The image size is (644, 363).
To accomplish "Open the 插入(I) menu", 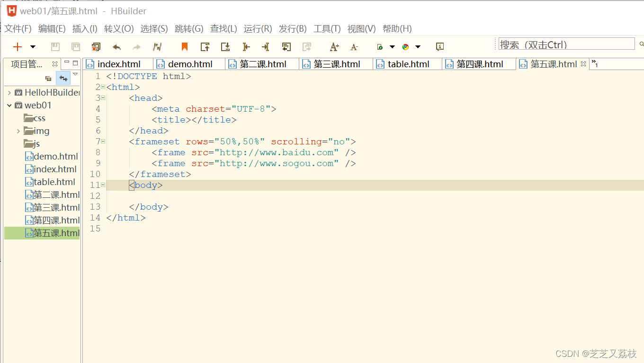I will click(85, 29).
